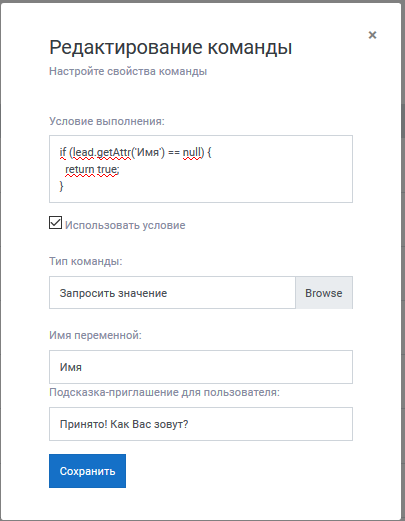Click inside the Условие выполнения code textarea
The height and width of the screenshot is (521, 405).
pyautogui.click(x=201, y=169)
